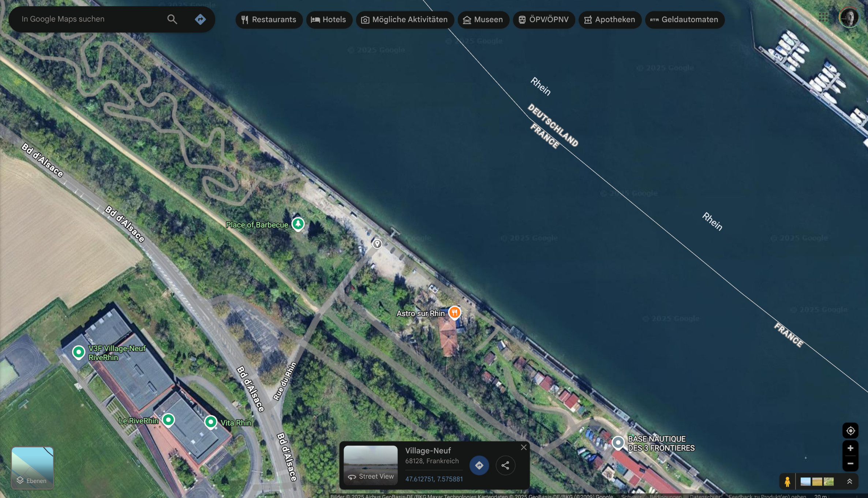Click the Village-Neuf title in info card
The width and height of the screenshot is (868, 498).
click(428, 451)
